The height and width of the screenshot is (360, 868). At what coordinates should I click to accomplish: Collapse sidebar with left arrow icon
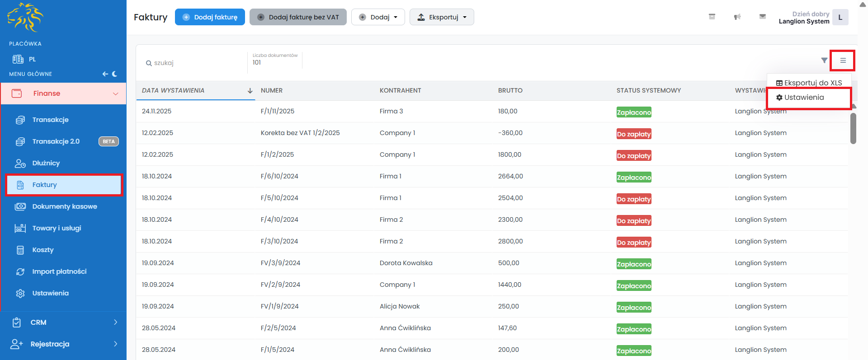105,74
